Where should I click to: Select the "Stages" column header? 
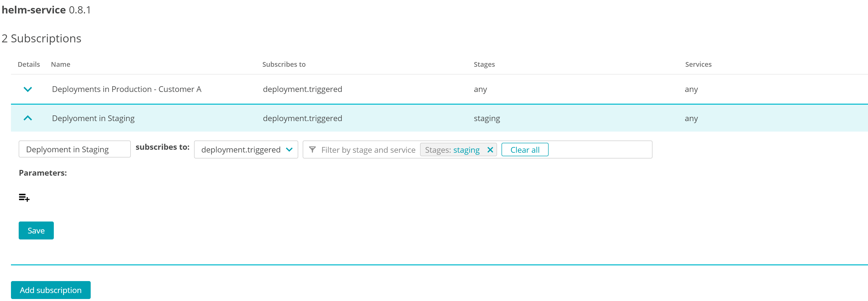[x=484, y=64]
